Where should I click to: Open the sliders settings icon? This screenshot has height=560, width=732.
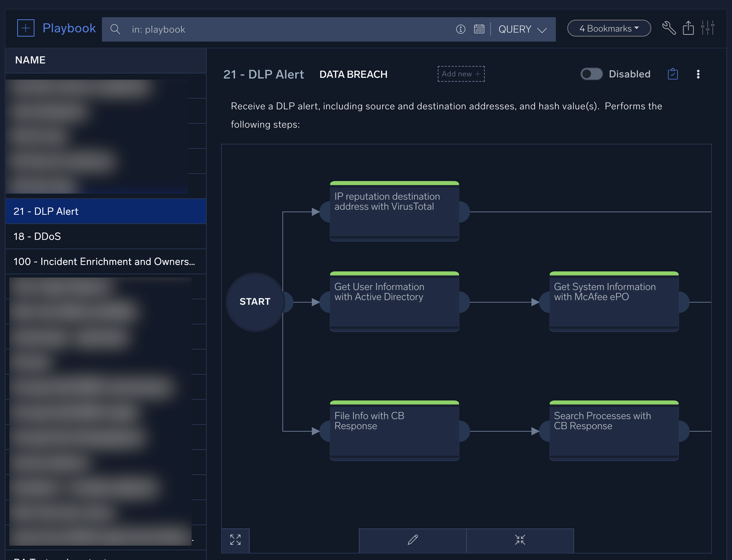pos(708,28)
